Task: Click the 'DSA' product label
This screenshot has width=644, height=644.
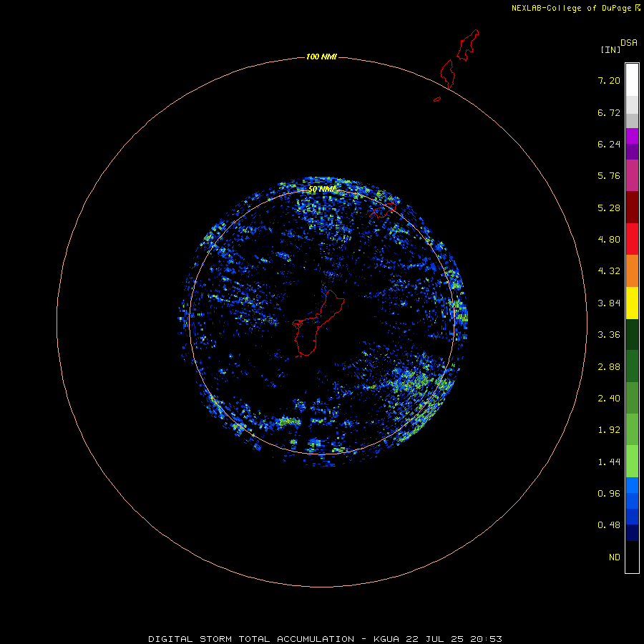Action: (629, 43)
